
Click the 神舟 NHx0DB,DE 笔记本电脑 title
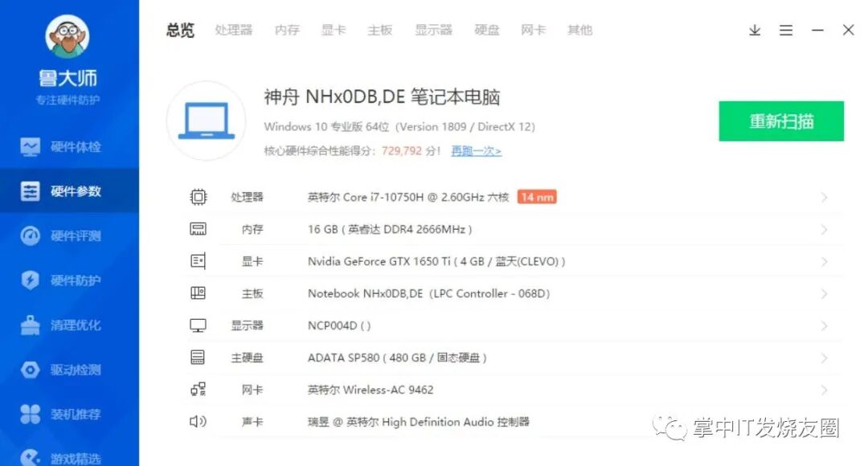[382, 97]
